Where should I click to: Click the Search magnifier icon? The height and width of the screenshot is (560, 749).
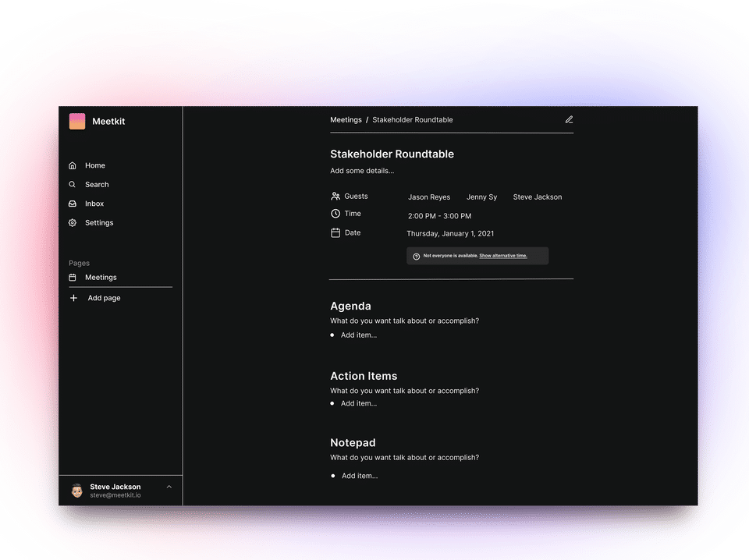coord(73,184)
